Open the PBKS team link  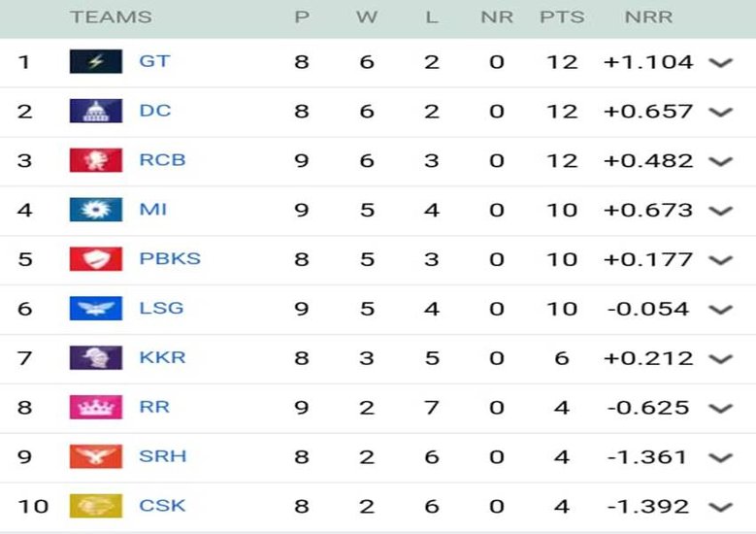(170, 258)
